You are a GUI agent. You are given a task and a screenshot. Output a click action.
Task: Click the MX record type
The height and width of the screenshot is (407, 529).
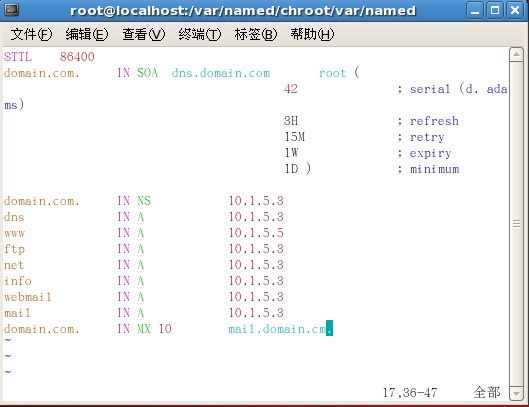pyautogui.click(x=144, y=329)
